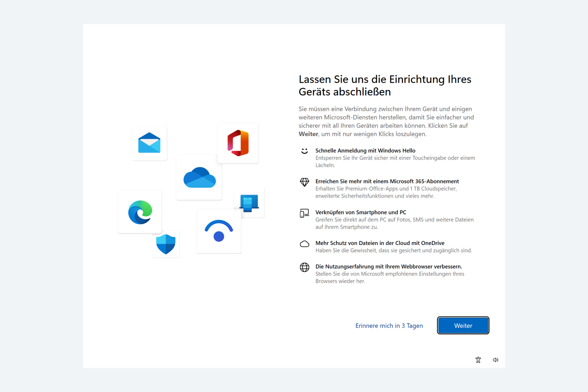The image size is (588, 392).
Task: Click 'Die Nutzungserfahrung mit Ihrem Webbrowser verbessern' heading
Action: click(389, 266)
